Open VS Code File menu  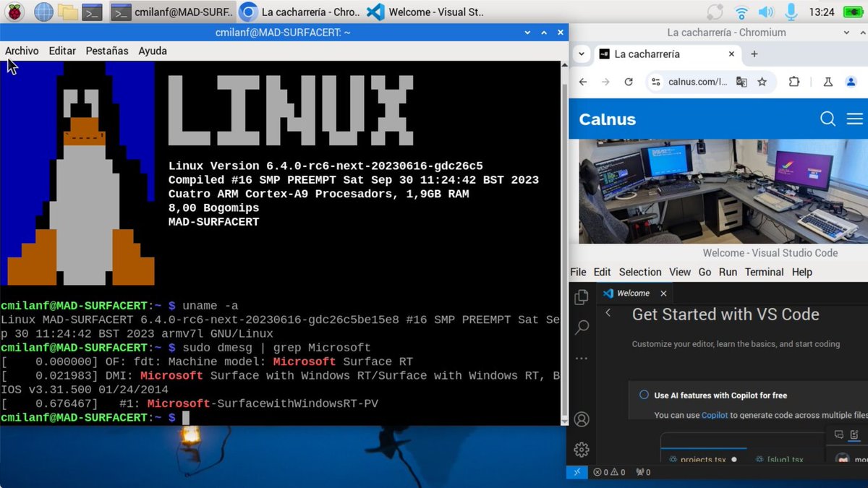tap(578, 272)
